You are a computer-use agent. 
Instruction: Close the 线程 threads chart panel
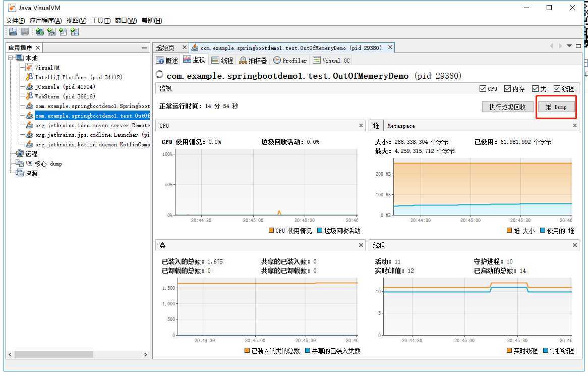tap(574, 245)
